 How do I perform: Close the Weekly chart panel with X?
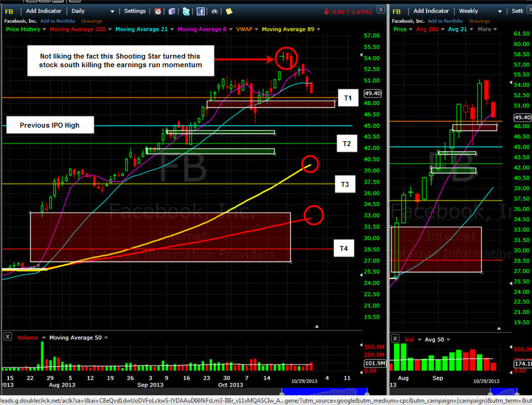(530, 9)
